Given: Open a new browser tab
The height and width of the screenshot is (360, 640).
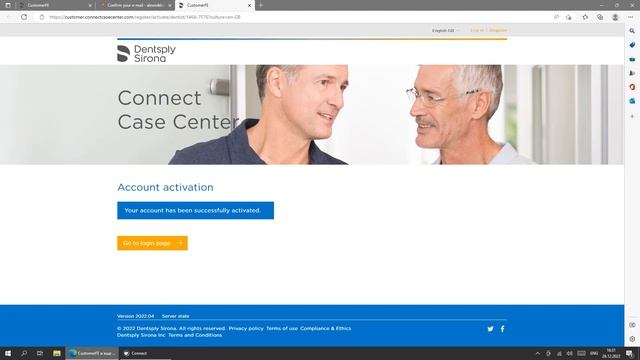Looking at the screenshot, I should pos(261,5).
